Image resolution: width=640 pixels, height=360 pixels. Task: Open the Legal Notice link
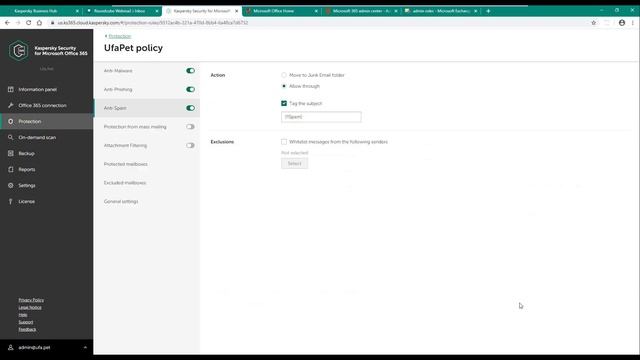click(x=30, y=307)
